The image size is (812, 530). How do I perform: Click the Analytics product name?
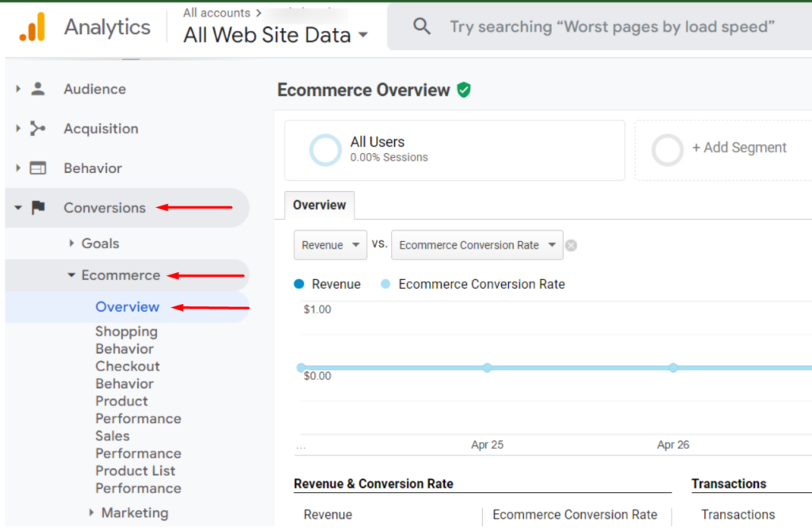click(x=107, y=27)
